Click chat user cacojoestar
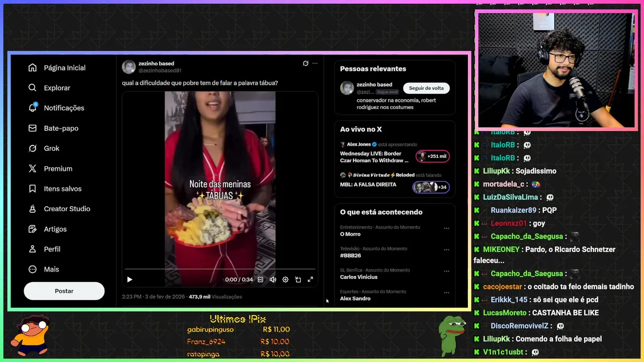 point(502,287)
